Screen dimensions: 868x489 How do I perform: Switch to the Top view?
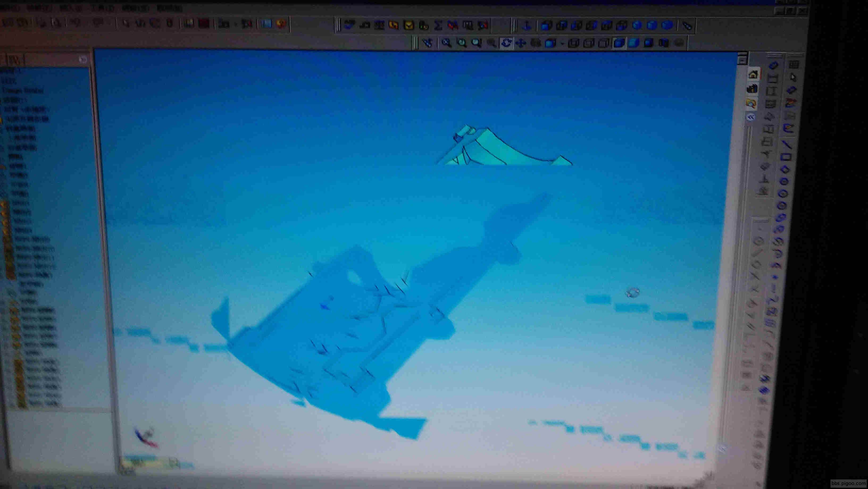click(x=607, y=25)
